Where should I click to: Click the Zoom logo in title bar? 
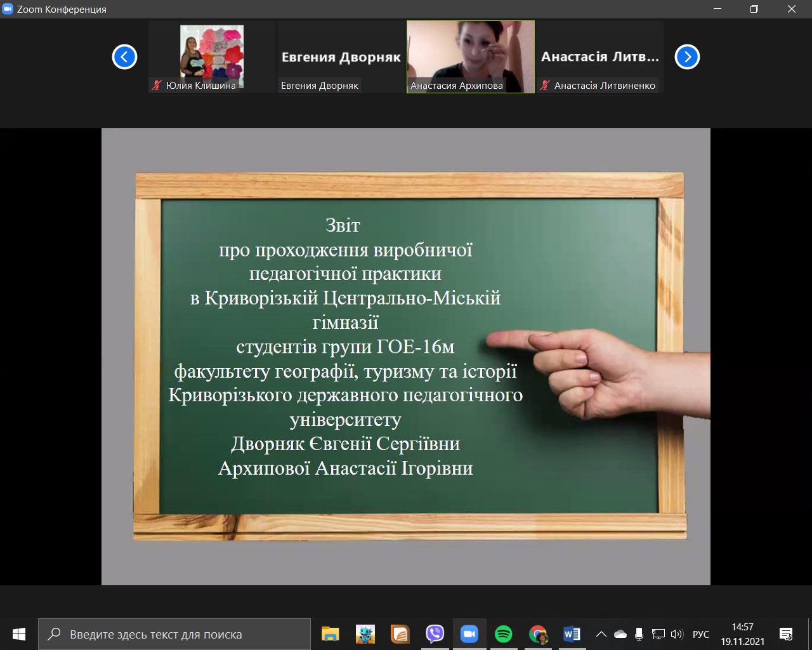point(8,9)
